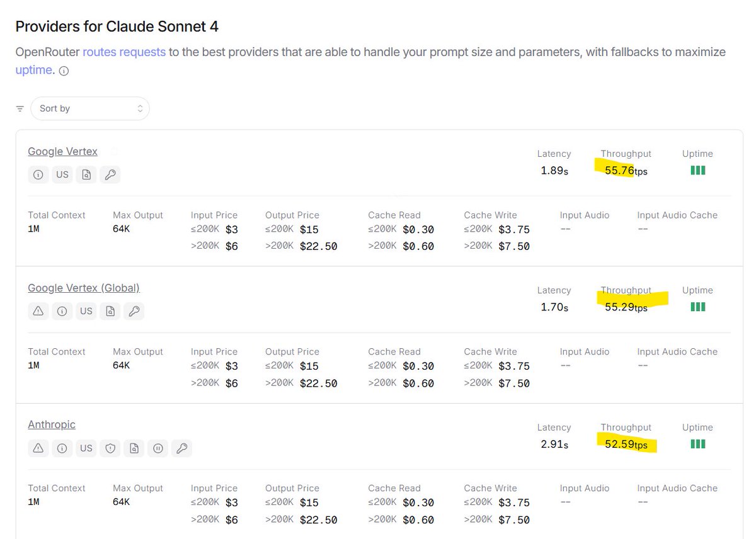
Task: Click the Anthropic uptime bars
Action: [697, 444]
